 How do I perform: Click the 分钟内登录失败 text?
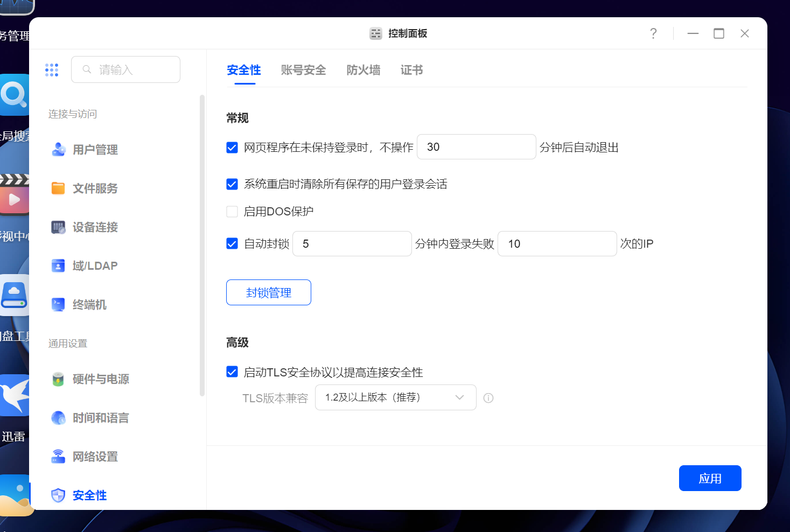click(x=455, y=244)
